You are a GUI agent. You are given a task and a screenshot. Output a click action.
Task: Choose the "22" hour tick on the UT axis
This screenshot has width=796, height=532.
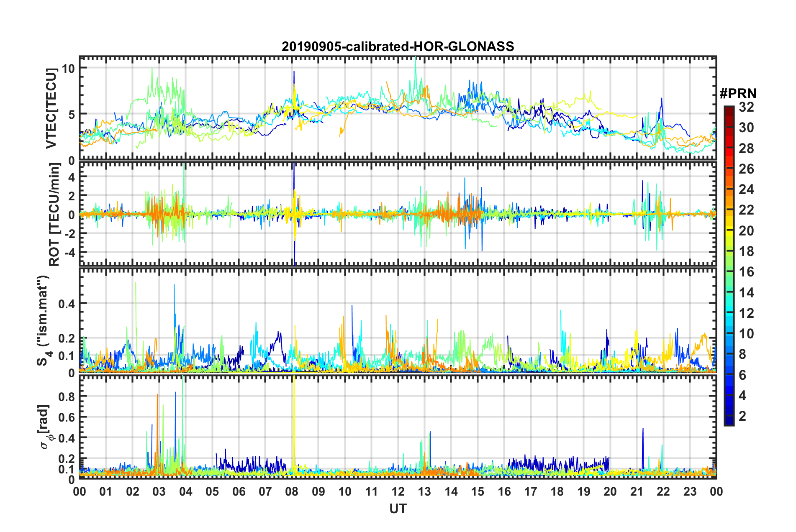[x=663, y=491]
